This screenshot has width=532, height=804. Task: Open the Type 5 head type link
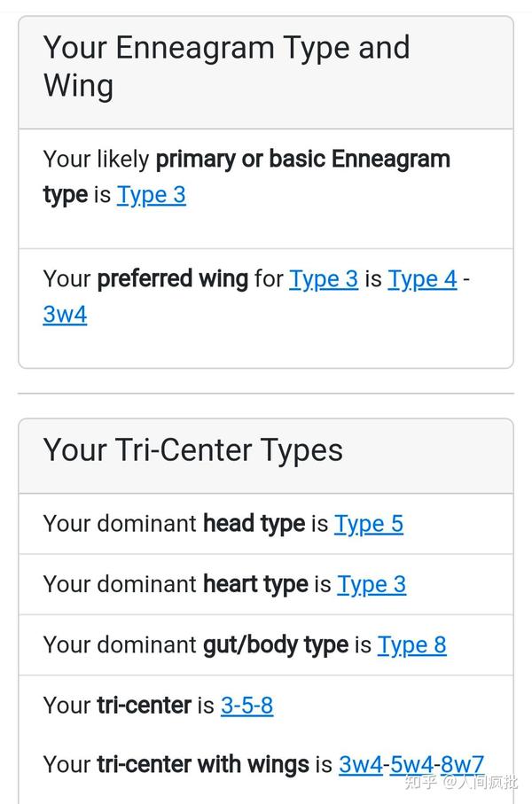point(369,523)
